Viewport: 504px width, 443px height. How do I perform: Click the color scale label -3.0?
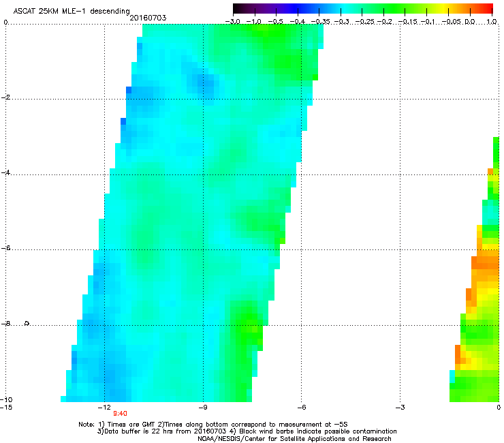click(233, 22)
